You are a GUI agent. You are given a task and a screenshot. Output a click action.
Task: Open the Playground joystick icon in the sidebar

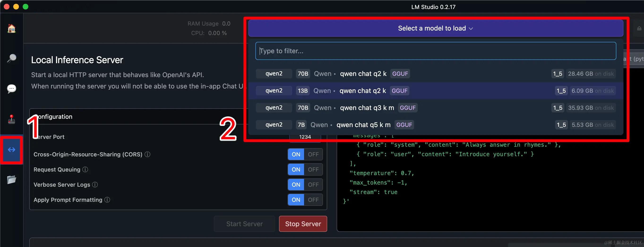tap(12, 119)
